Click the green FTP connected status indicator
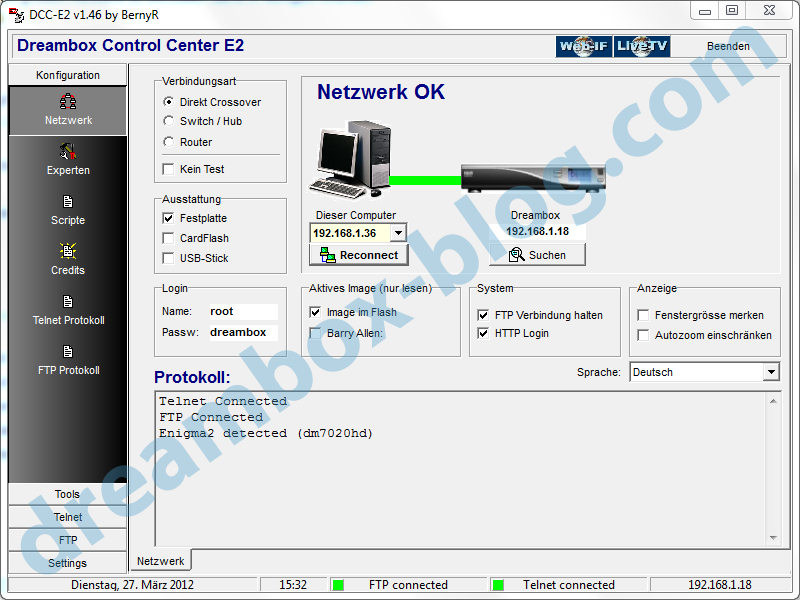800x600 pixels. pos(338,585)
